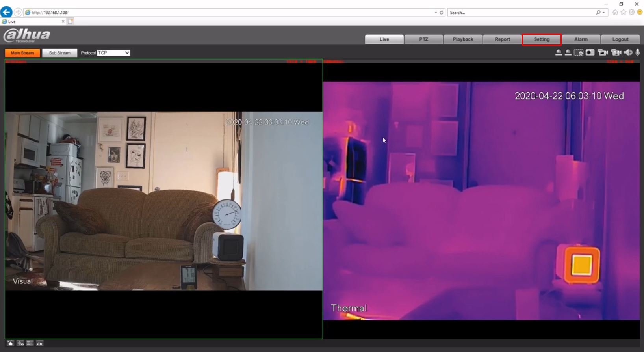Select the Live tab

pyautogui.click(x=384, y=39)
